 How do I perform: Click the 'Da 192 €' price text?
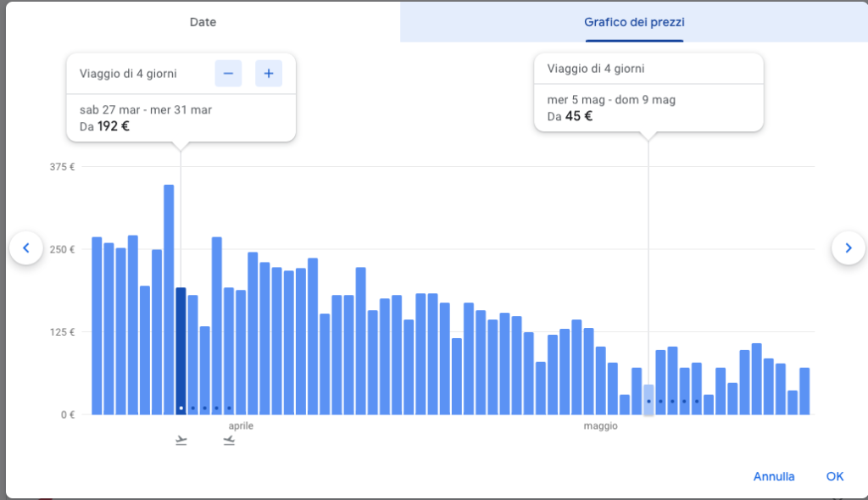point(104,126)
